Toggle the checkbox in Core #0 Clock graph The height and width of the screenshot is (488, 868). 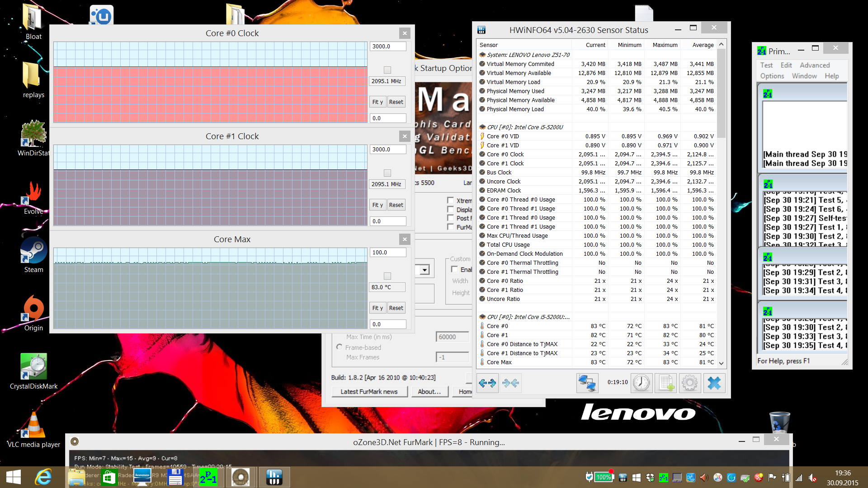coord(387,70)
